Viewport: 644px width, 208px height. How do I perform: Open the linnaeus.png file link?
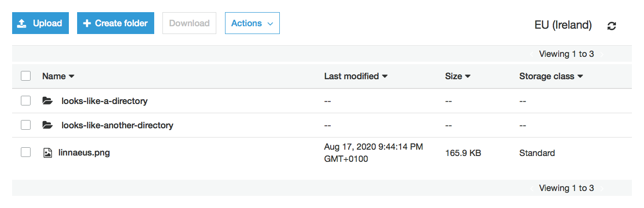point(84,153)
